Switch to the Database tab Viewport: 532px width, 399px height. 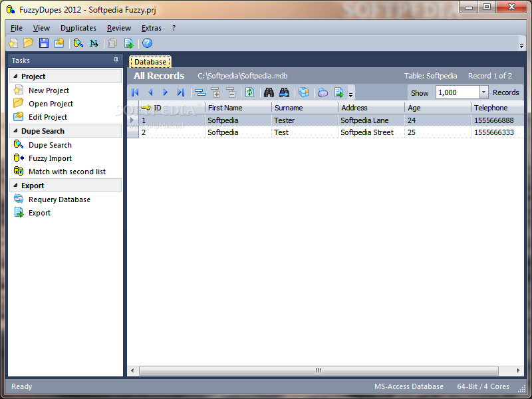coord(150,62)
